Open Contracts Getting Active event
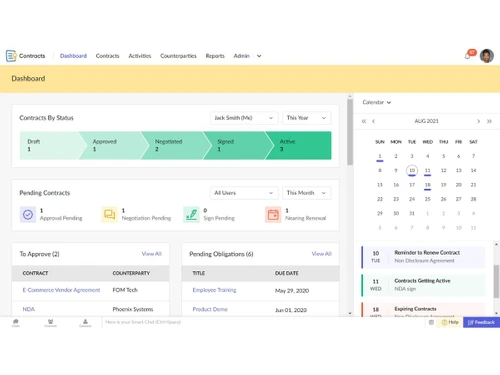 click(423, 285)
